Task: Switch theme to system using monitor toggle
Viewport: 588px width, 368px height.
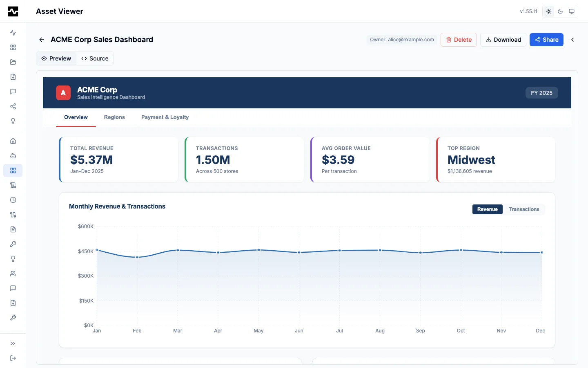Action: pyautogui.click(x=571, y=11)
